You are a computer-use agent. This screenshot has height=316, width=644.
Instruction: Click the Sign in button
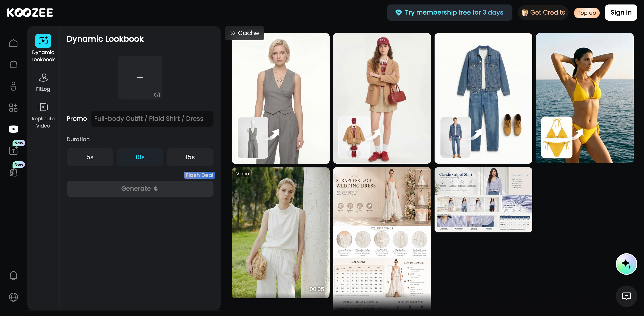[x=621, y=13]
